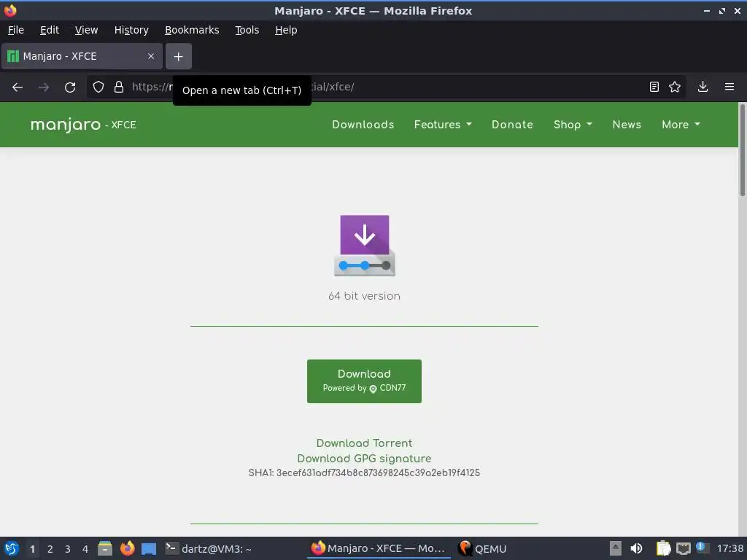Open the taskbar application menu icon

tap(12, 548)
